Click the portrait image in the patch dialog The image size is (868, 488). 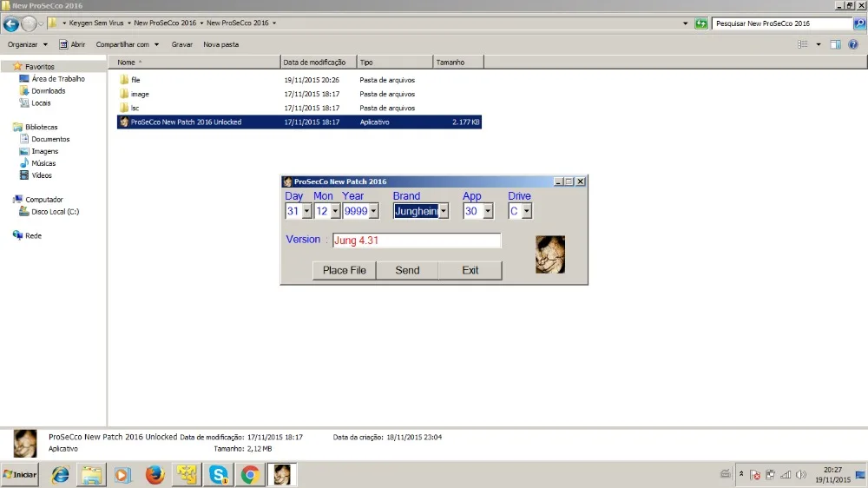tap(550, 254)
